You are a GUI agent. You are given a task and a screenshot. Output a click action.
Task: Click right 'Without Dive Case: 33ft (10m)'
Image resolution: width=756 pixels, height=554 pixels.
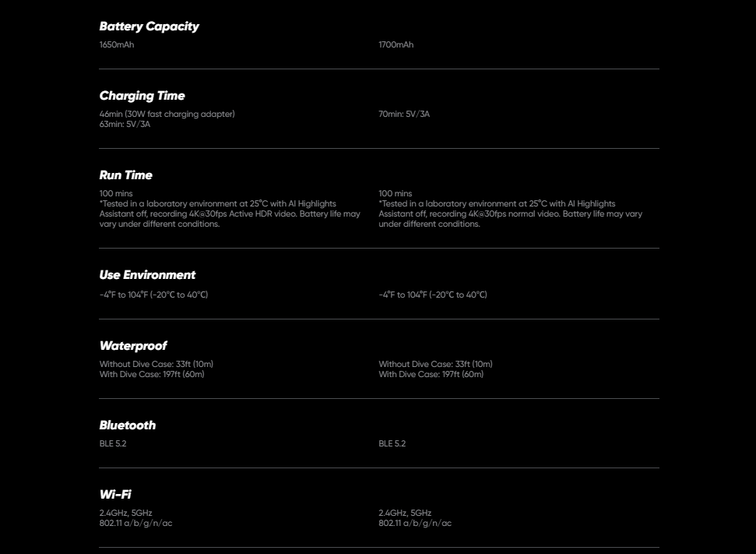pyautogui.click(x=435, y=365)
